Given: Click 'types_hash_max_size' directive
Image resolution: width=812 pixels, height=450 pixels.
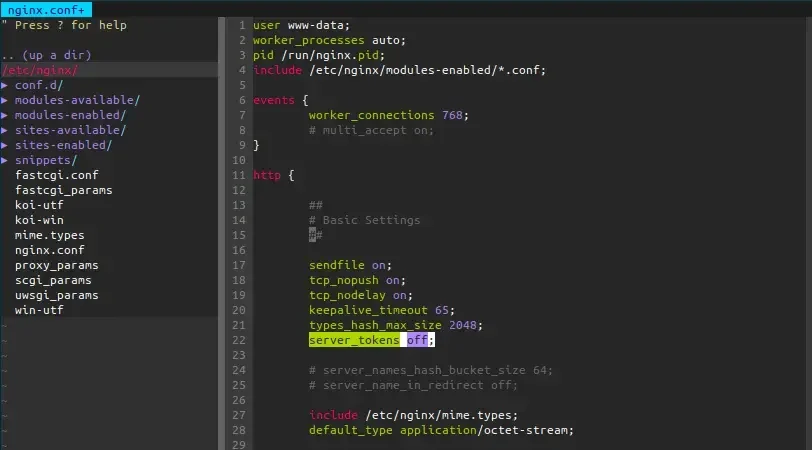Looking at the screenshot, I should 375,325.
